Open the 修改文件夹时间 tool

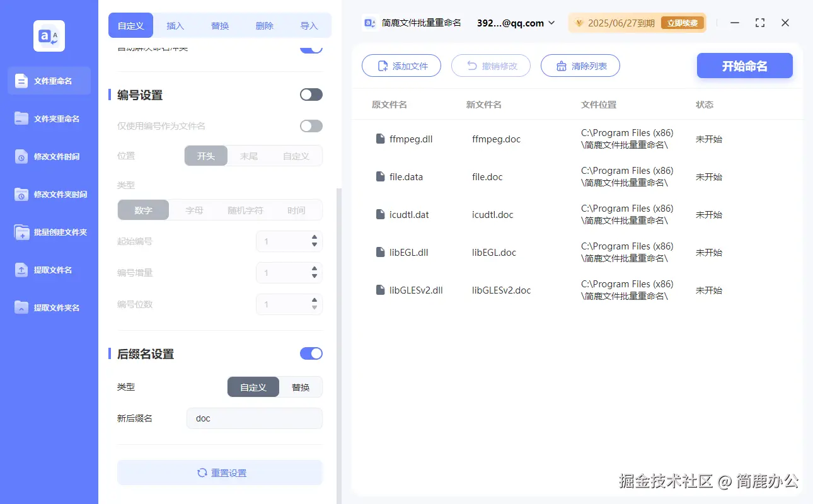click(x=49, y=194)
